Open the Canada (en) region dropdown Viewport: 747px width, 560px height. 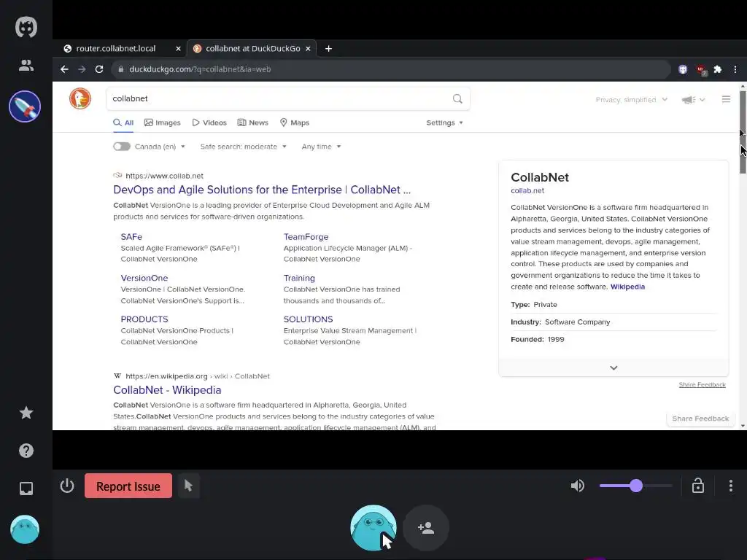point(160,147)
